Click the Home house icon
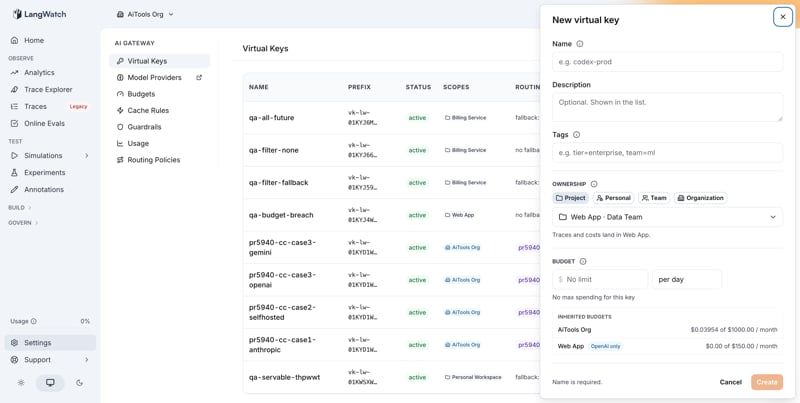 (14, 40)
